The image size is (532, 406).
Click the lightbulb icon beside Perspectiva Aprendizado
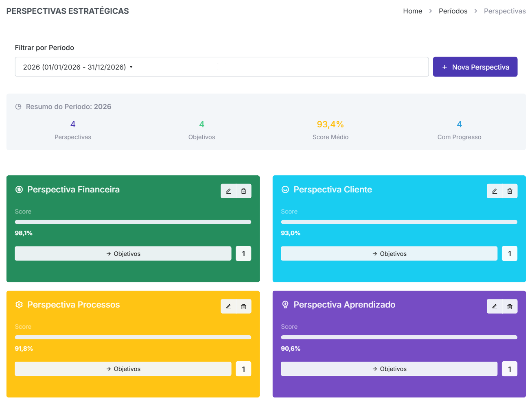pos(285,305)
